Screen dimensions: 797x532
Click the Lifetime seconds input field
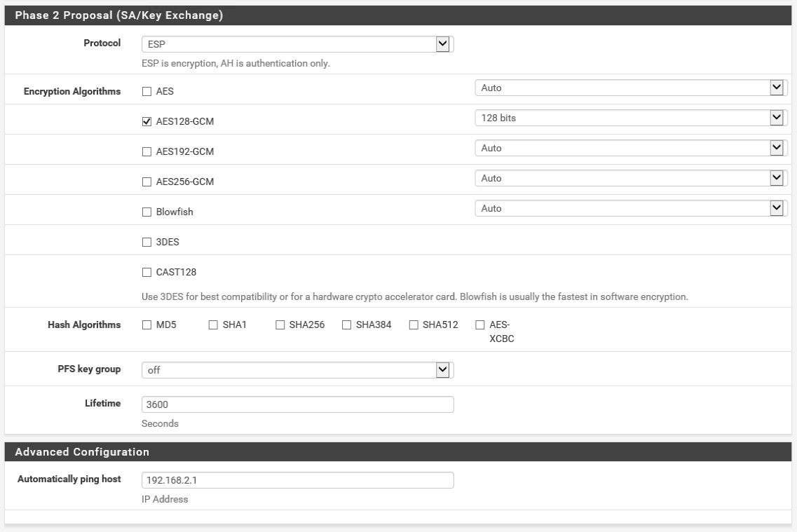click(297, 405)
